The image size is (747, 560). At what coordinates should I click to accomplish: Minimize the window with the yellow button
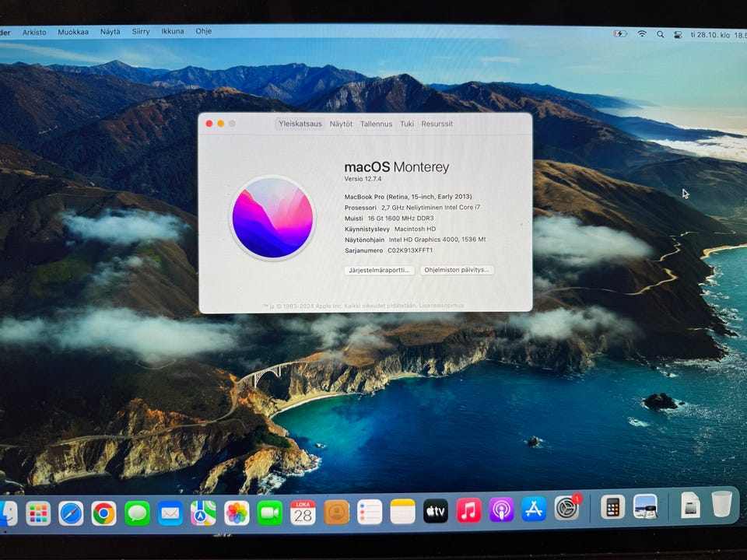(220, 124)
